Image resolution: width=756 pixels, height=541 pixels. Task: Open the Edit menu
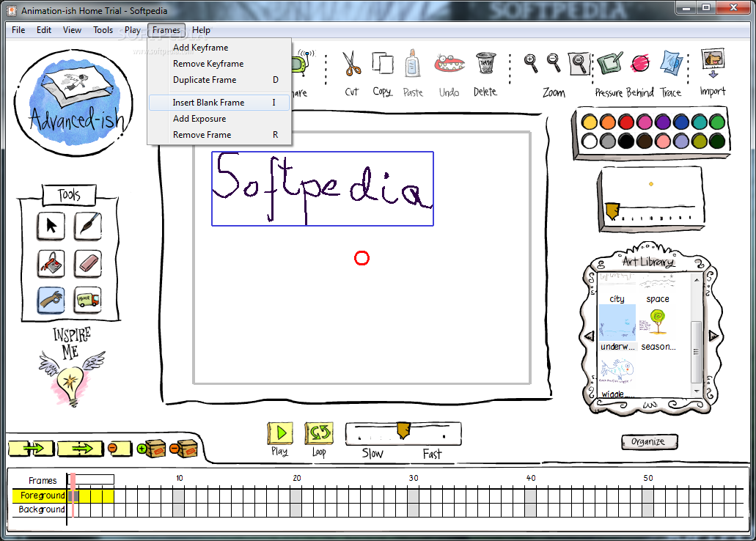44,30
